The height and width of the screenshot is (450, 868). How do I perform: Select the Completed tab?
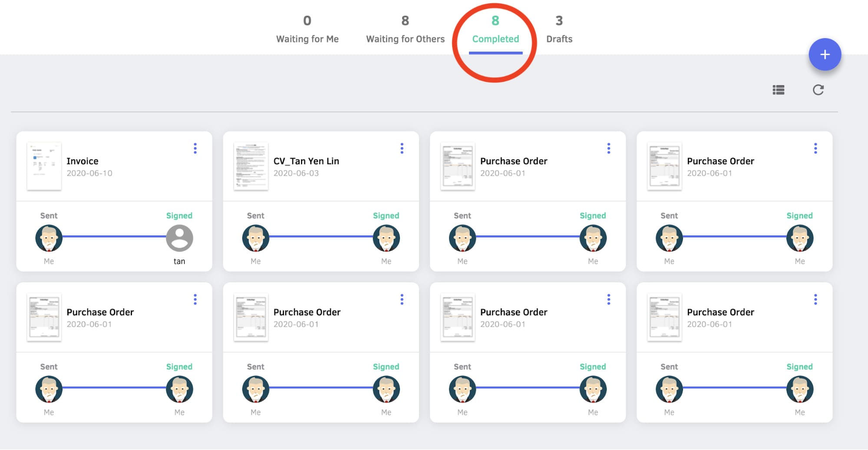pos(495,30)
